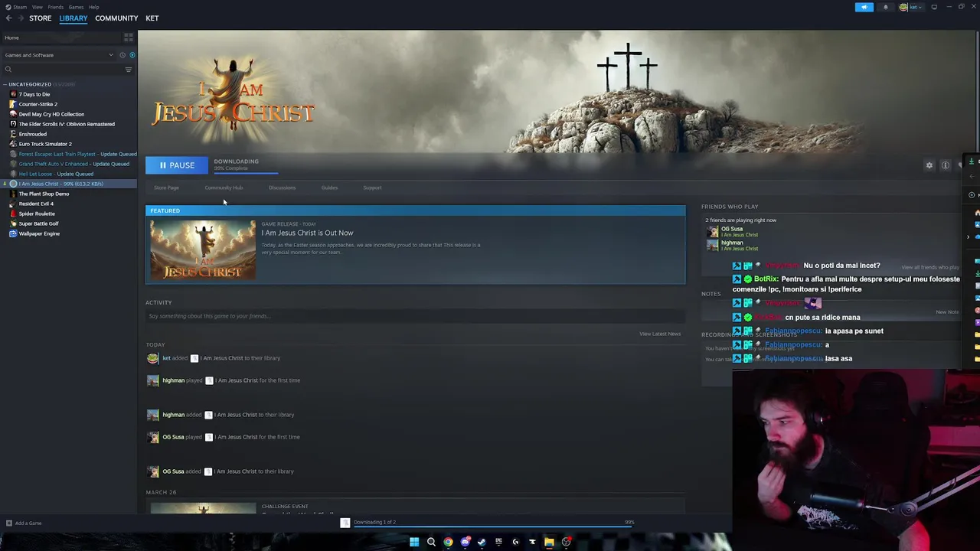Open the Guides link
Viewport: 980px width, 551px height.
329,187
